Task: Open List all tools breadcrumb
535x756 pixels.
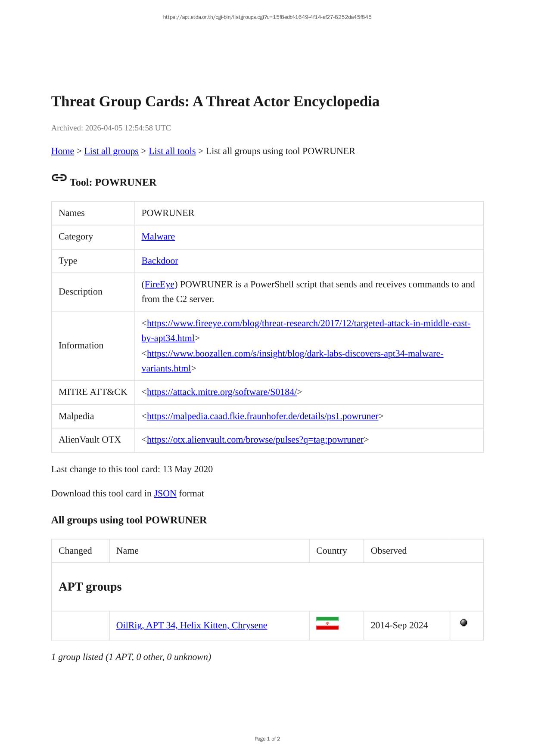Action: coord(172,151)
